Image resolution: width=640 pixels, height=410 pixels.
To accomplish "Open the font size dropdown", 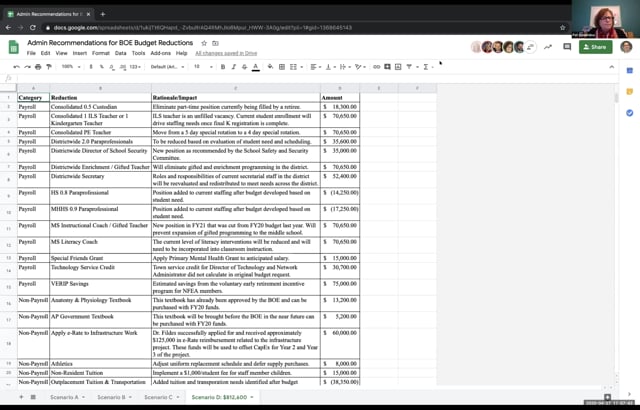I will point(203,67).
